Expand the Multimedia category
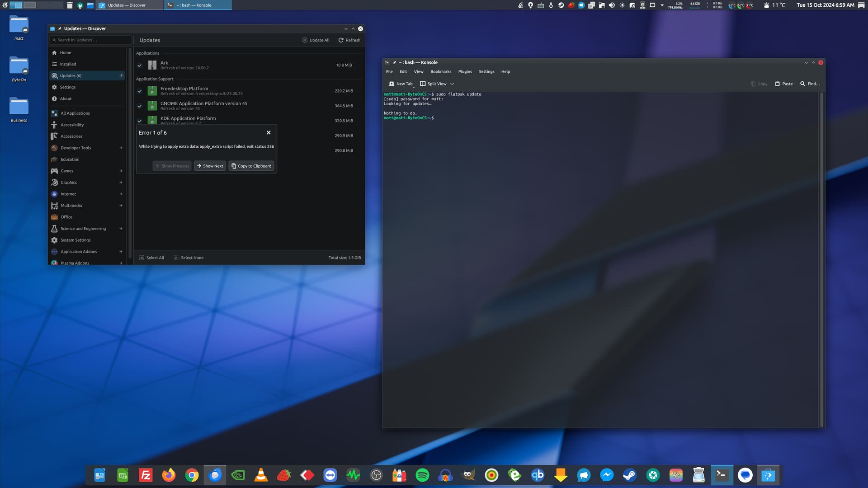The width and height of the screenshot is (868, 488). pos(121,206)
